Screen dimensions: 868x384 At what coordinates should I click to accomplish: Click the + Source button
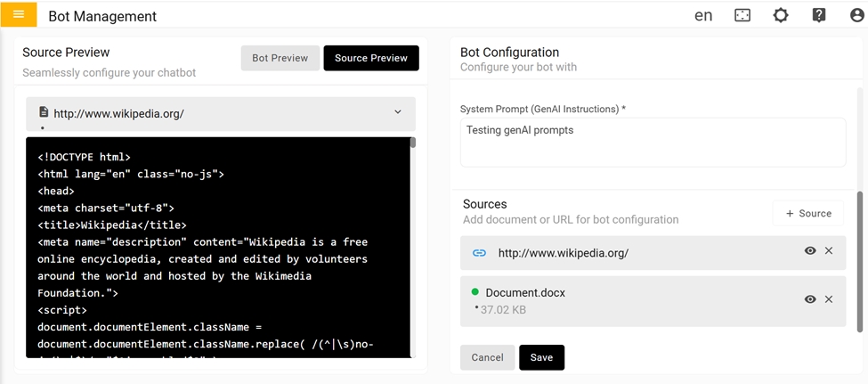coord(808,214)
